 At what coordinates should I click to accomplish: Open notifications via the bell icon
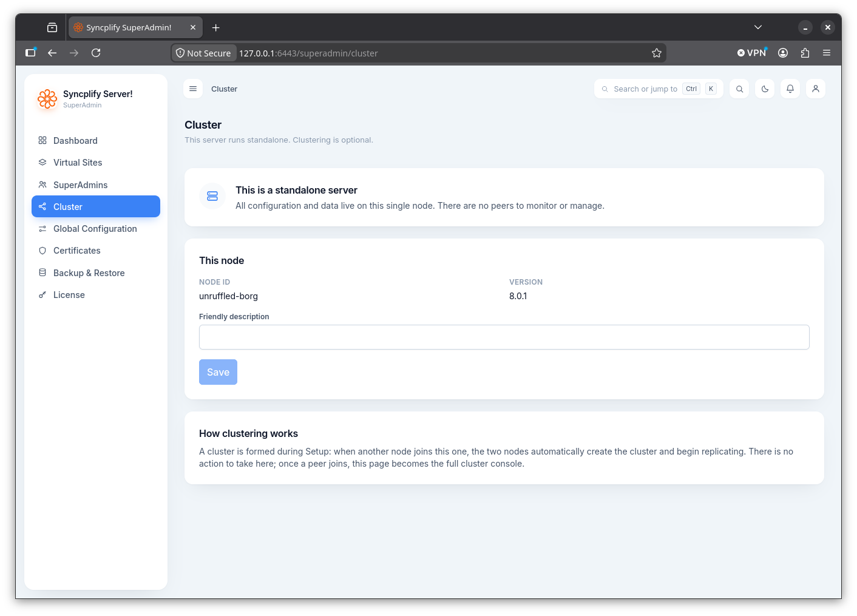point(790,89)
